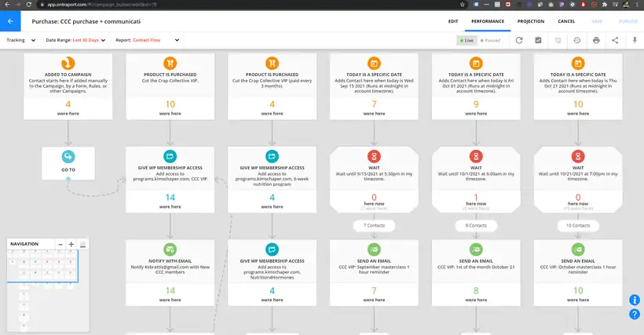The height and width of the screenshot is (335, 644).
Task: Click the Added to Campaign trigger icon
Action: 68,63
